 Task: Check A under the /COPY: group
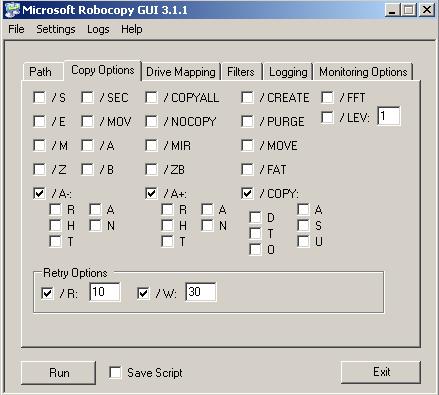(x=304, y=210)
